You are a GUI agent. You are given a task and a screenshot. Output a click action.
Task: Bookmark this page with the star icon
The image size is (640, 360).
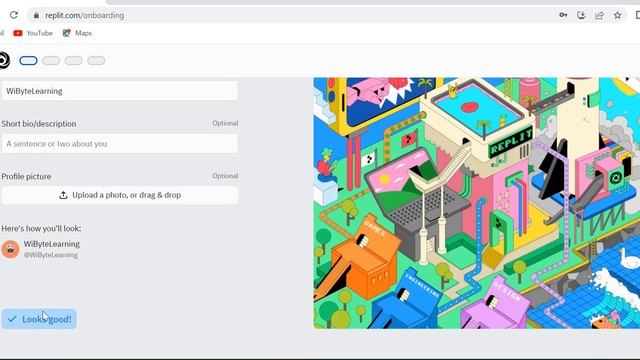click(617, 15)
